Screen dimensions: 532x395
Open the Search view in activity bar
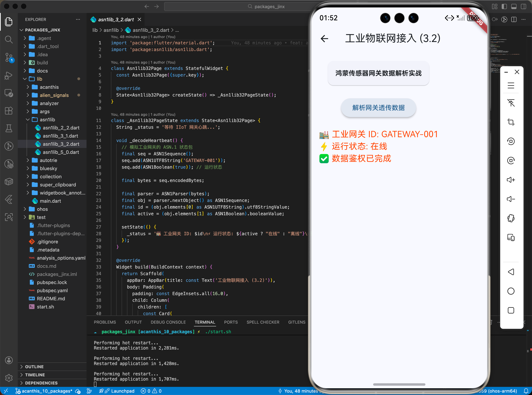(x=9, y=39)
